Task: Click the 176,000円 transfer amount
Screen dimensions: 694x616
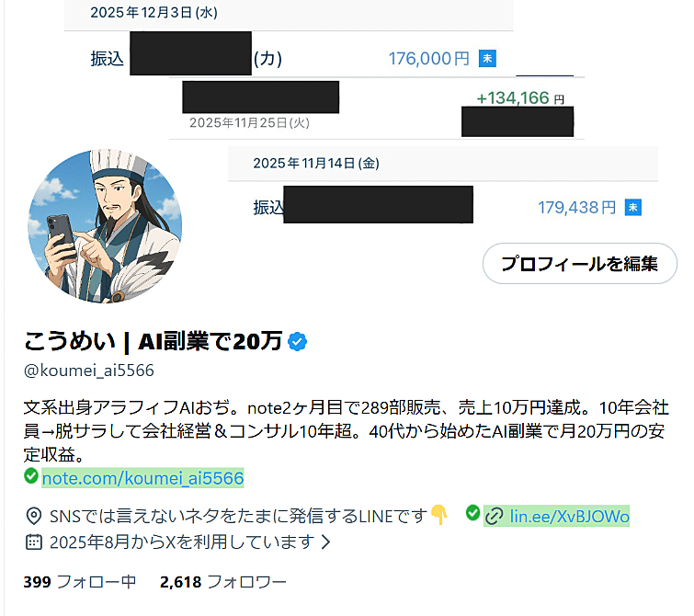Action: [x=428, y=59]
